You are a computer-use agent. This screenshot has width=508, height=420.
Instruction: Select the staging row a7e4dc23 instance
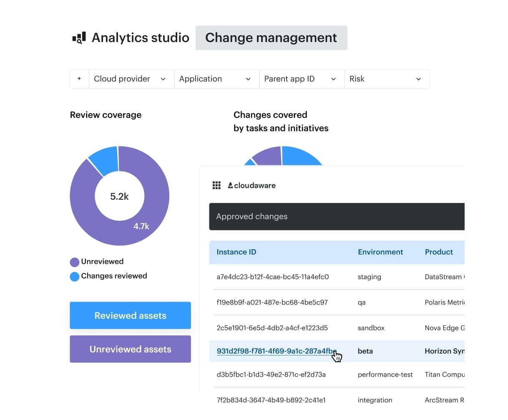coord(272,277)
